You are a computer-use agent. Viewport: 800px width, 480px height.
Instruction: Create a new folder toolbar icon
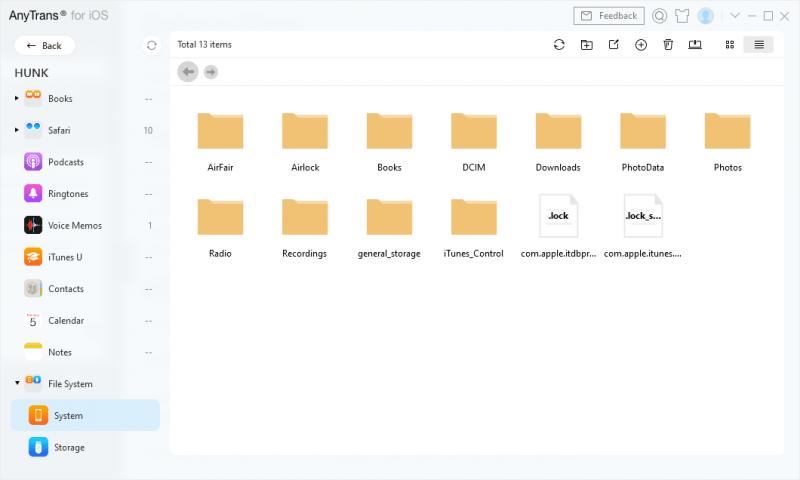(587, 45)
